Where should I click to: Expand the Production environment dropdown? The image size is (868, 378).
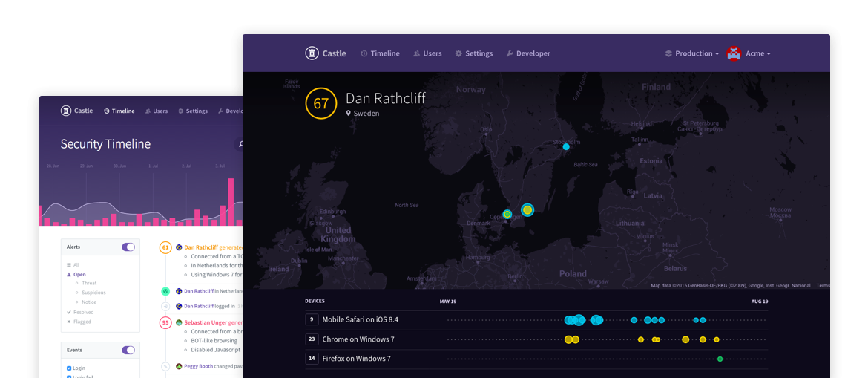point(692,53)
